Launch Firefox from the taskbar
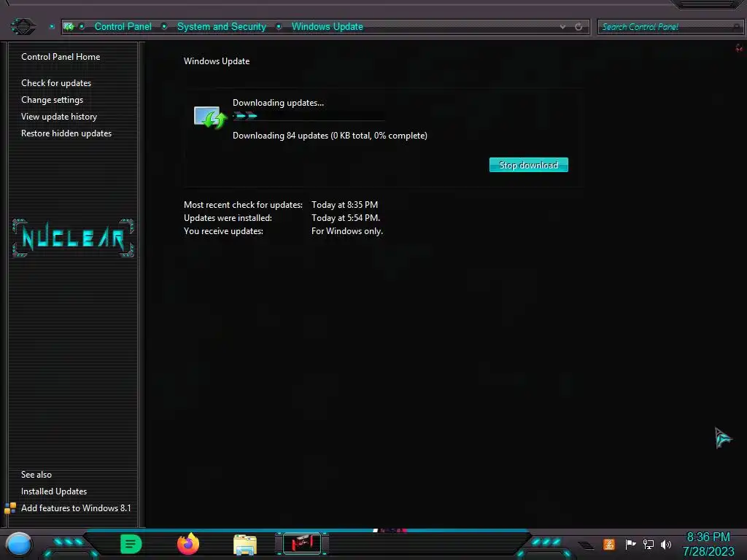The height and width of the screenshot is (560, 747). pos(188,544)
